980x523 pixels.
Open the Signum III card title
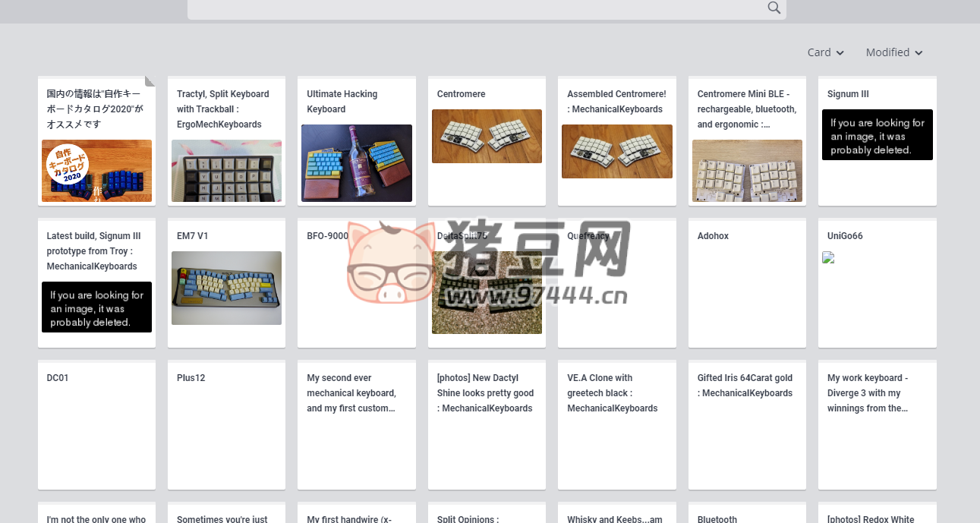(x=848, y=94)
